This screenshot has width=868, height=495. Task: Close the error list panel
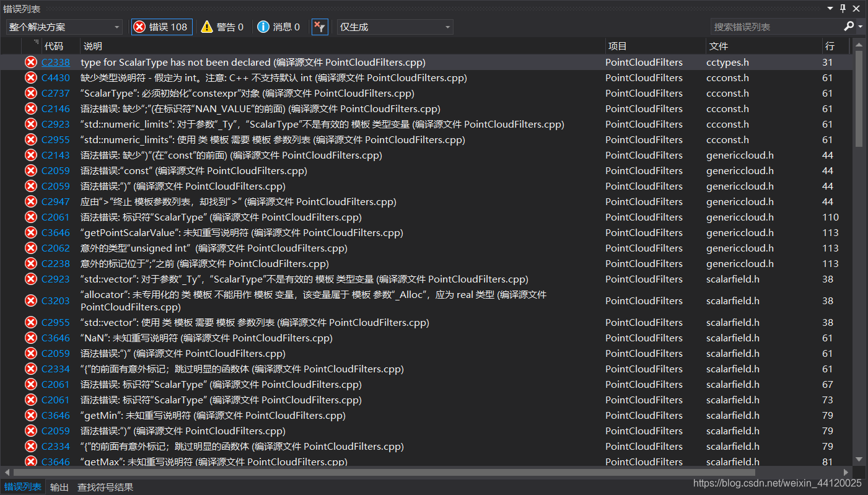tap(857, 8)
